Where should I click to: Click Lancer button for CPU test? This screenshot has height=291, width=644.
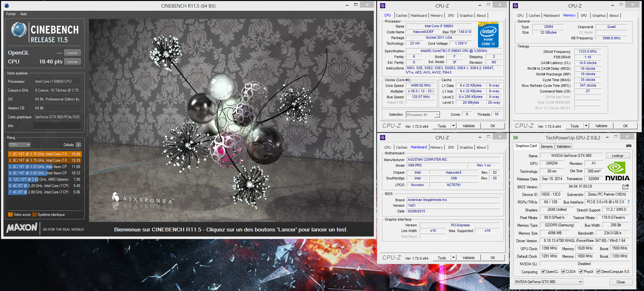(72, 62)
